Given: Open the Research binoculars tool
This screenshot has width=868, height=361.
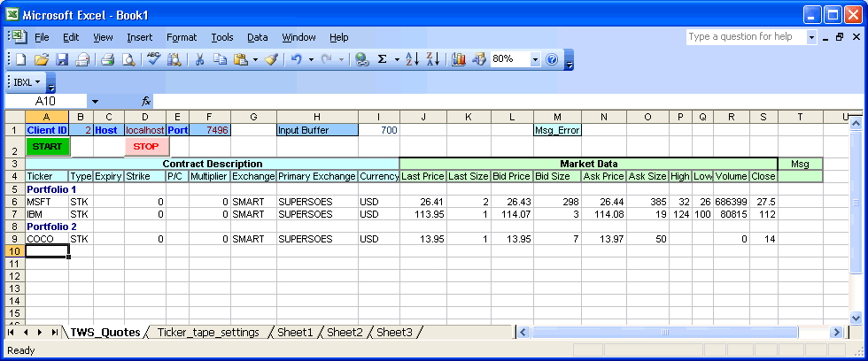Looking at the screenshot, I should pos(174,59).
